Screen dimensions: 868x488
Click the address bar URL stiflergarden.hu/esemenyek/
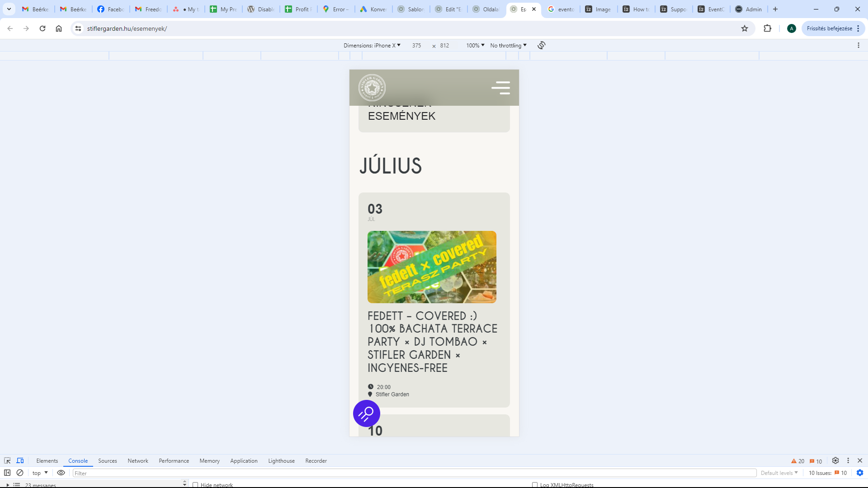127,28
